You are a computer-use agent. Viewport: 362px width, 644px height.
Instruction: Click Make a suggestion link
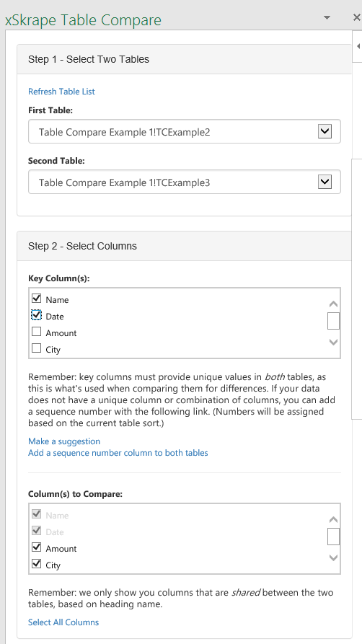click(x=64, y=441)
